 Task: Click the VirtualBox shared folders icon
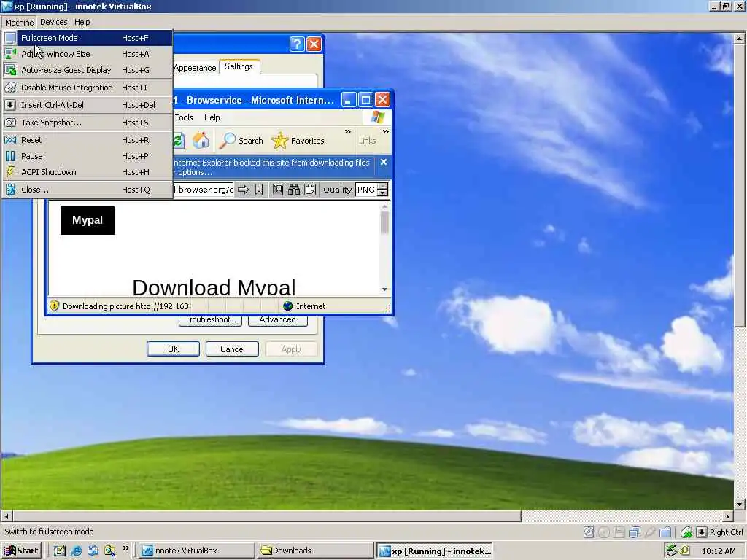[665, 532]
